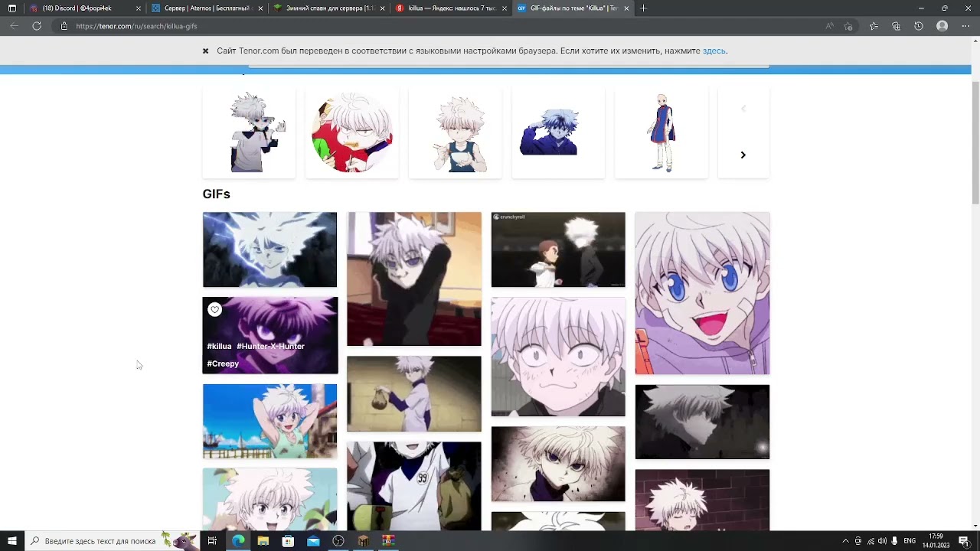Viewport: 980px width, 551px height.
Task: Close the Discord tab
Action: 139,8
